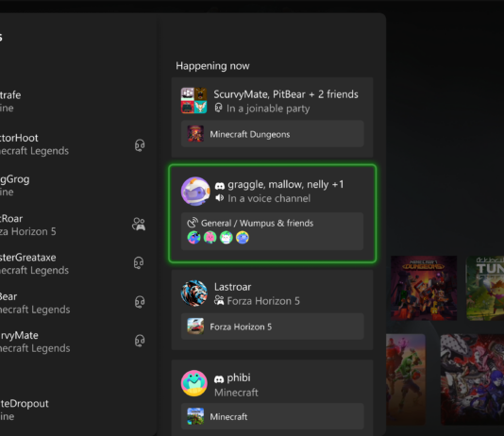This screenshot has width=504, height=436.
Task: Click headset icon on the sterGreataxe row
Action: click(139, 262)
